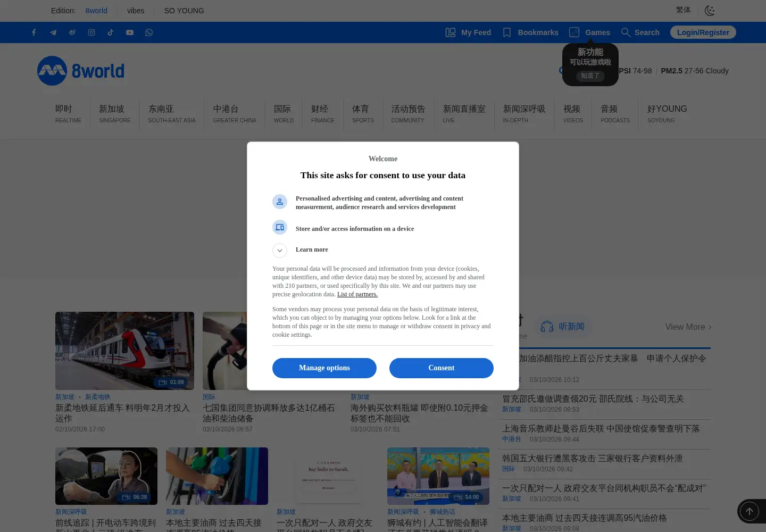Viewport: 766px width, 532px height.
Task: Click View More link
Action: 688,327
